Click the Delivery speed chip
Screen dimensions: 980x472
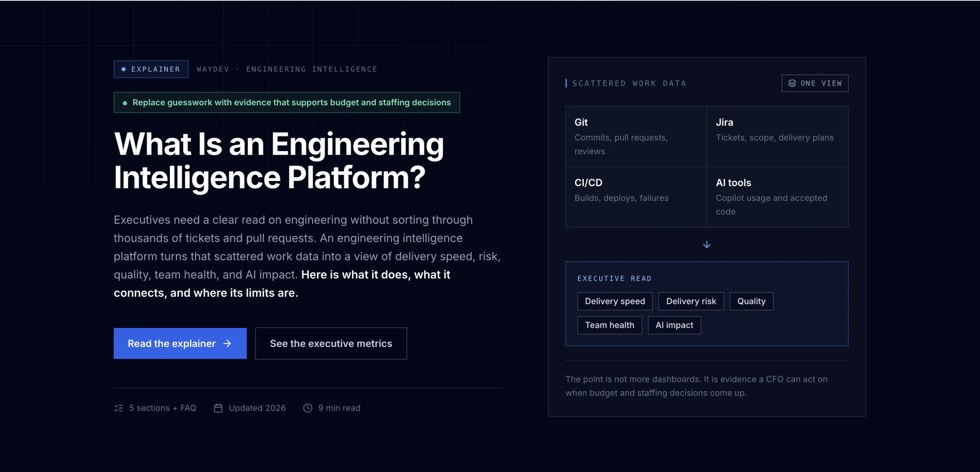click(615, 301)
